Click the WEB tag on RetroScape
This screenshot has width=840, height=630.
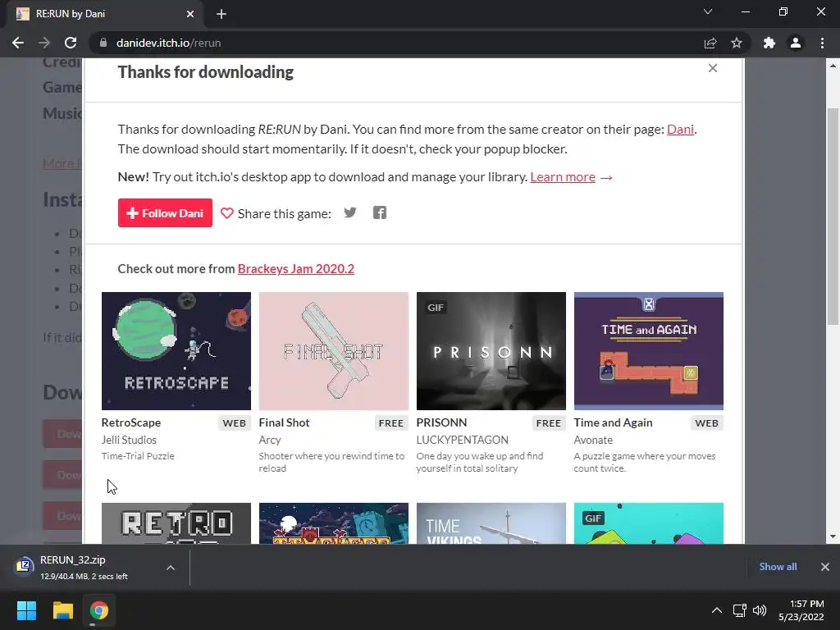(234, 422)
